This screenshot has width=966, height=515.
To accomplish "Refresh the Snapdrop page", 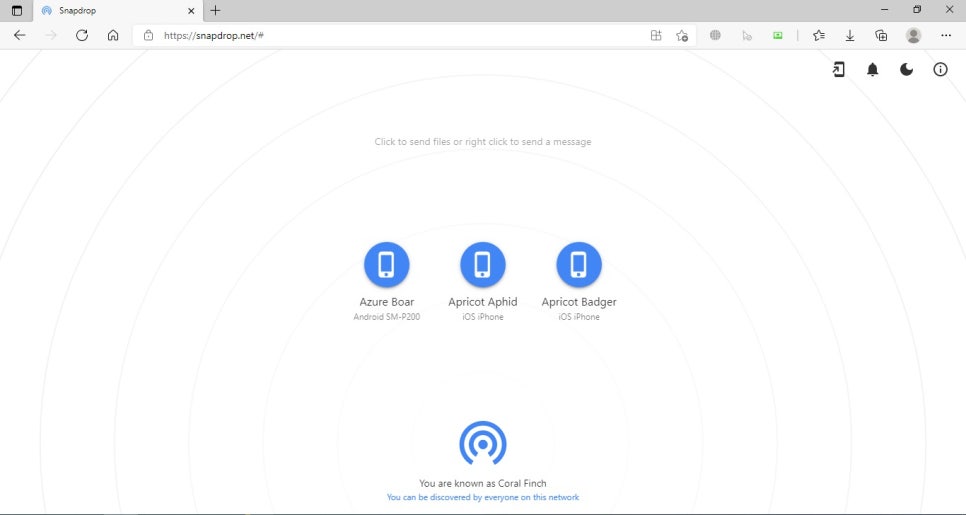I will (x=82, y=35).
